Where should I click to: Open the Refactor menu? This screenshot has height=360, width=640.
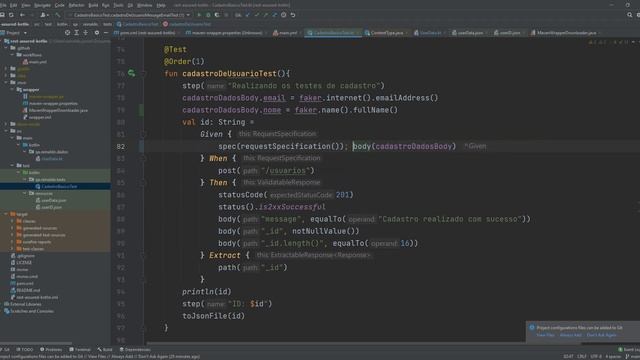pos(76,5)
